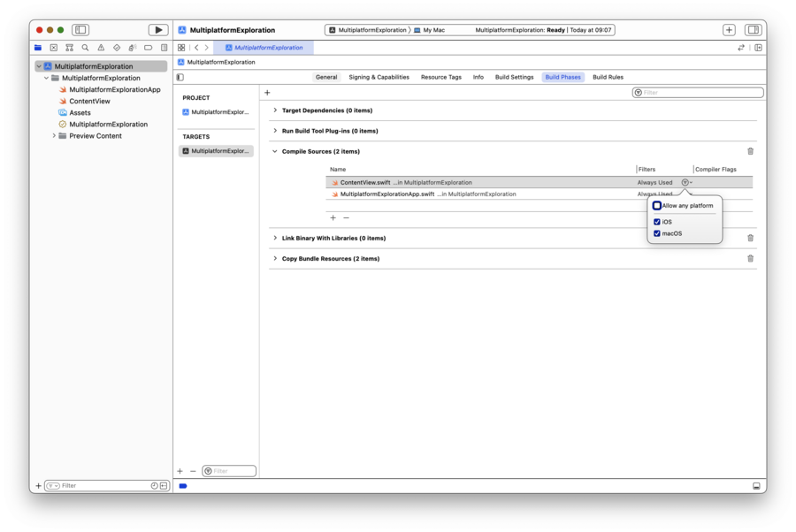796x532 pixels.
Task: Expand Link Binary With Libraries section
Action: point(275,238)
